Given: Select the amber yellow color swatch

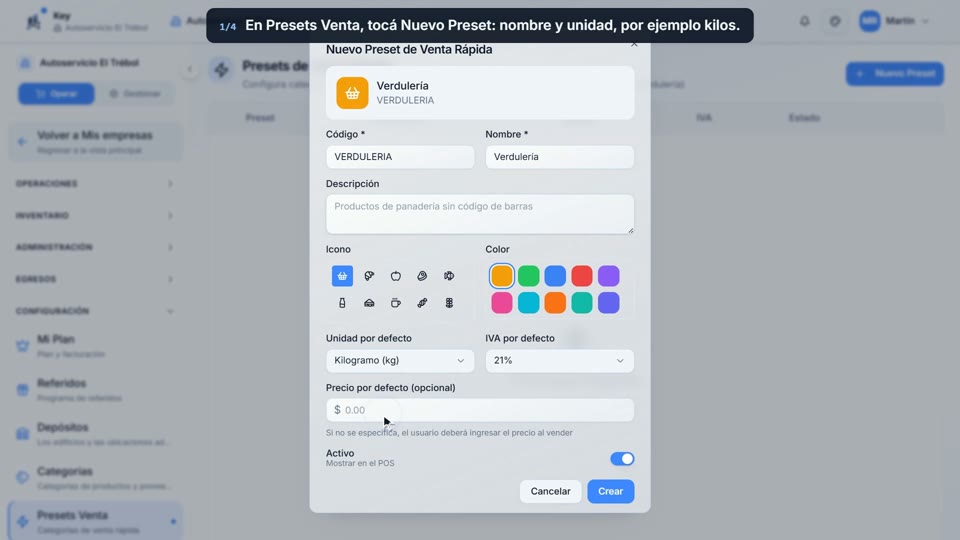Looking at the screenshot, I should 501,276.
